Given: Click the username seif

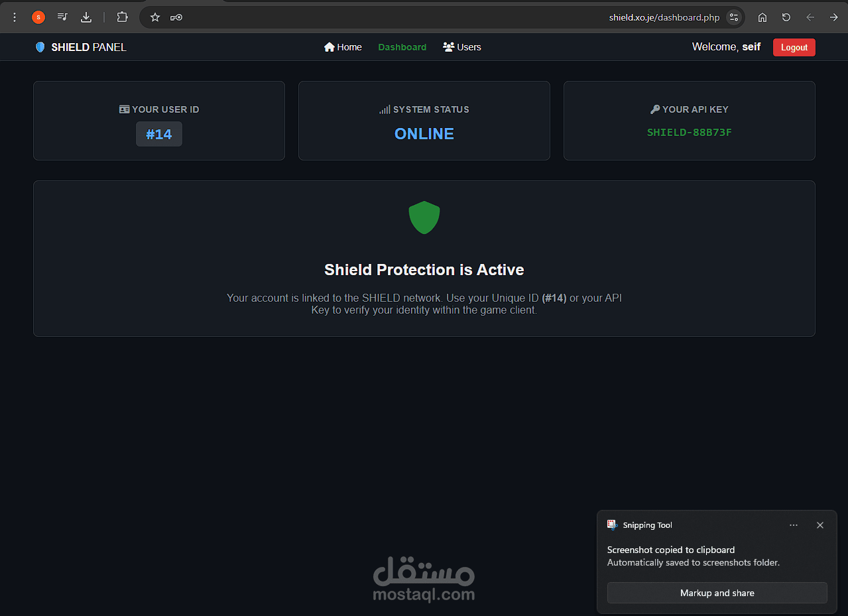Looking at the screenshot, I should pos(751,46).
